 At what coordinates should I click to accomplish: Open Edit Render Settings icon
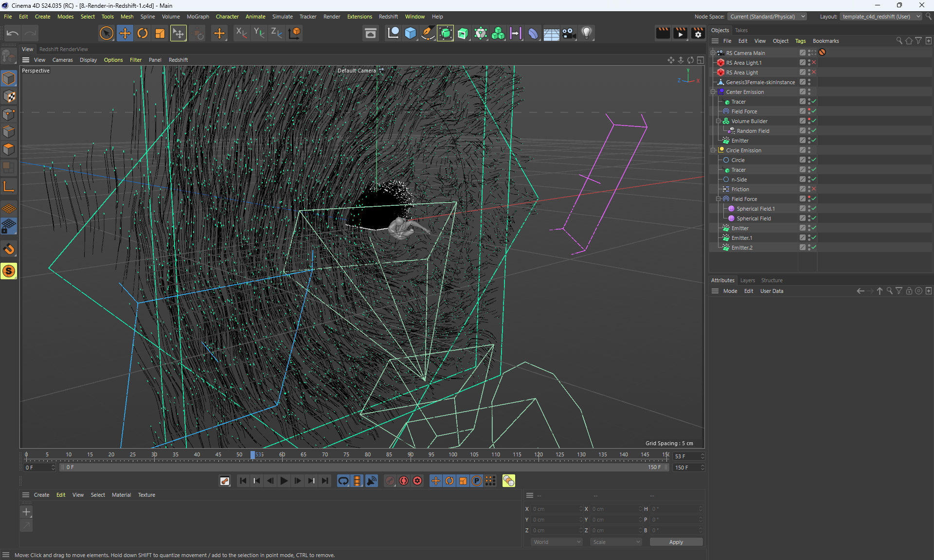pyautogui.click(x=698, y=33)
